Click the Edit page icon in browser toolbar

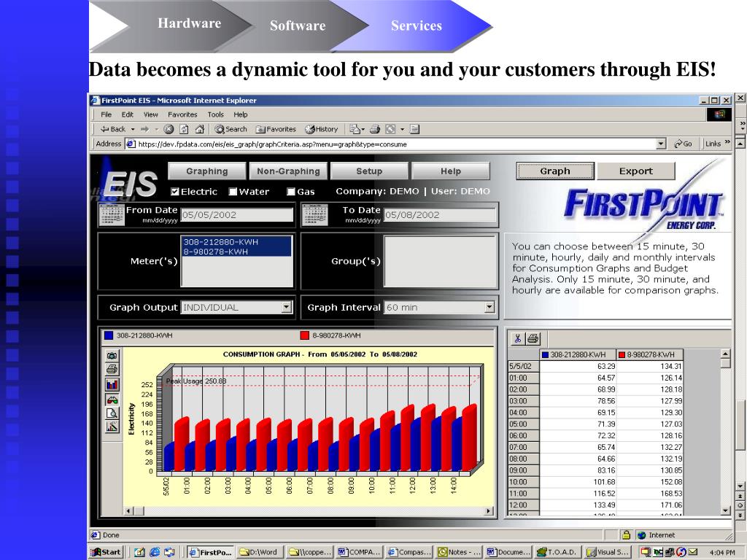(x=391, y=129)
